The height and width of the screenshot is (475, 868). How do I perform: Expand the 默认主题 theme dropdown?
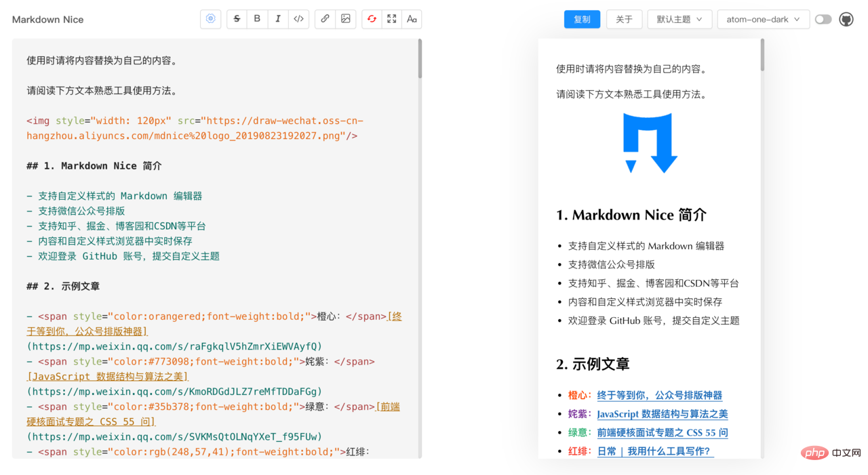679,20
